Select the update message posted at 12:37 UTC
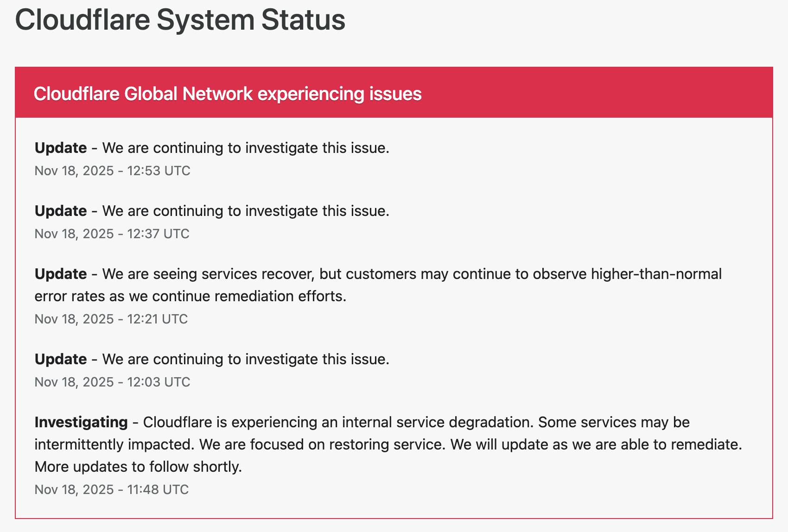Screen dimensions: 788x532 click(x=246, y=211)
